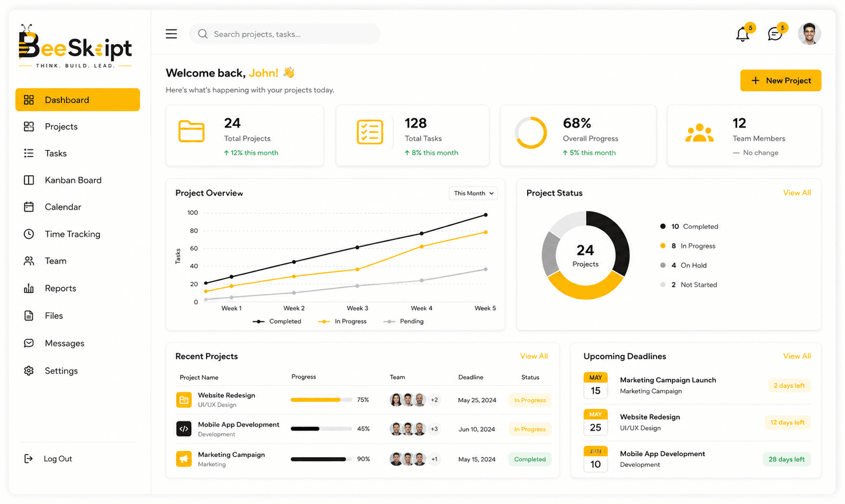This screenshot has width=845, height=504.
Task: Click the Website Redesign In Progress badge
Action: point(530,400)
